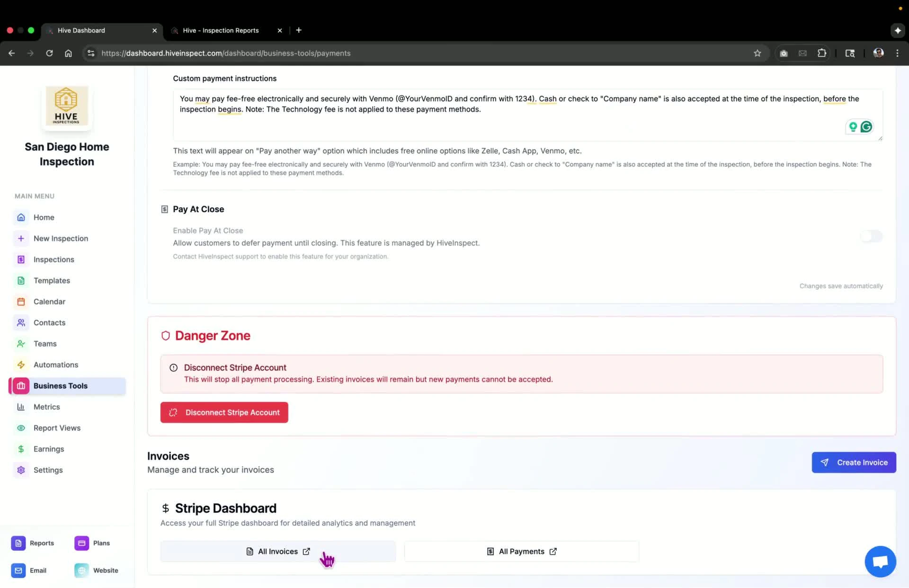
Task: Open Website shortcut at sidebar bottom
Action: (x=97, y=570)
